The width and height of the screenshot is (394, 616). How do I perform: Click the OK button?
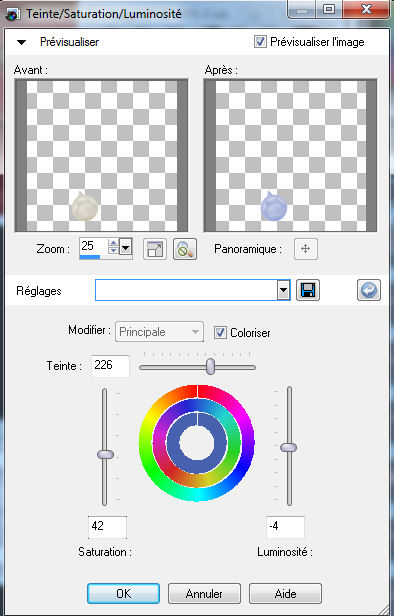pyautogui.click(x=123, y=594)
